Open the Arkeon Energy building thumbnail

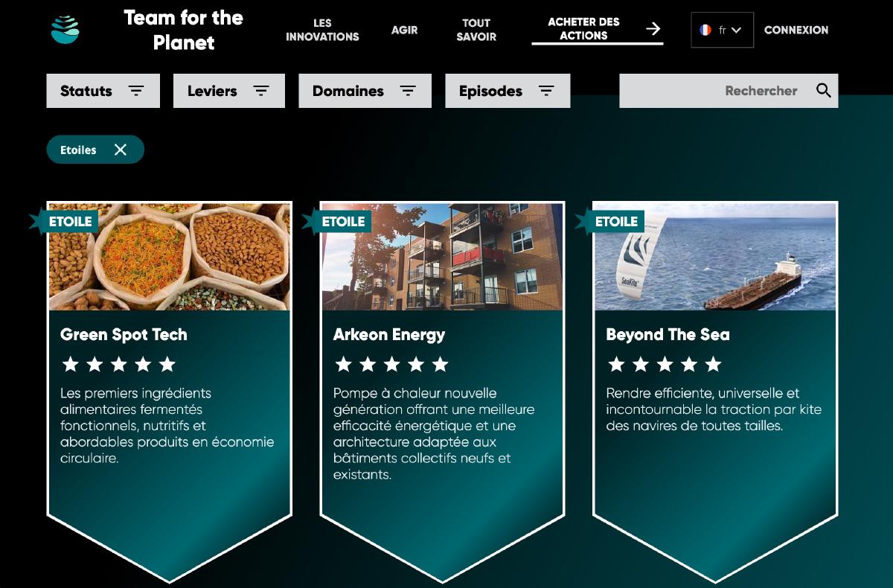coord(443,257)
